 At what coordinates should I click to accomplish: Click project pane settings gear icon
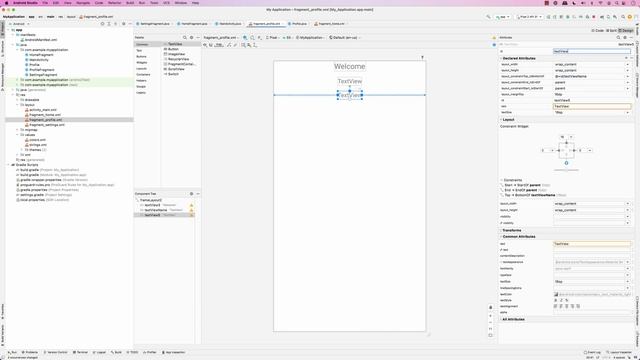tap(124, 24)
